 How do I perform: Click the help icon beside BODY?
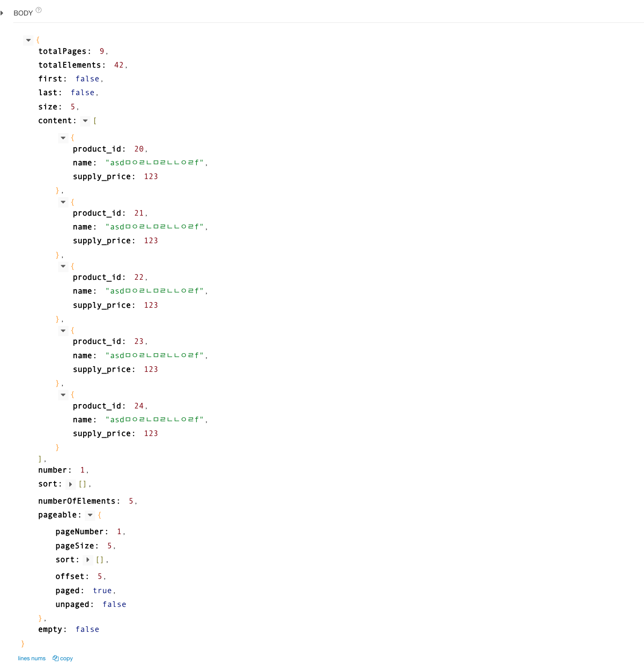[38, 10]
